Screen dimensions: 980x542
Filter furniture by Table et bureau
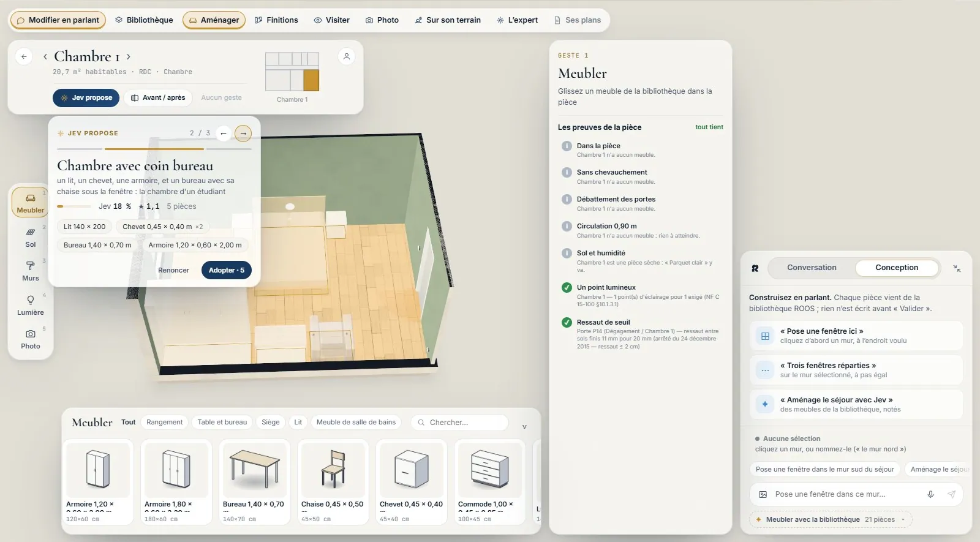pyautogui.click(x=222, y=423)
